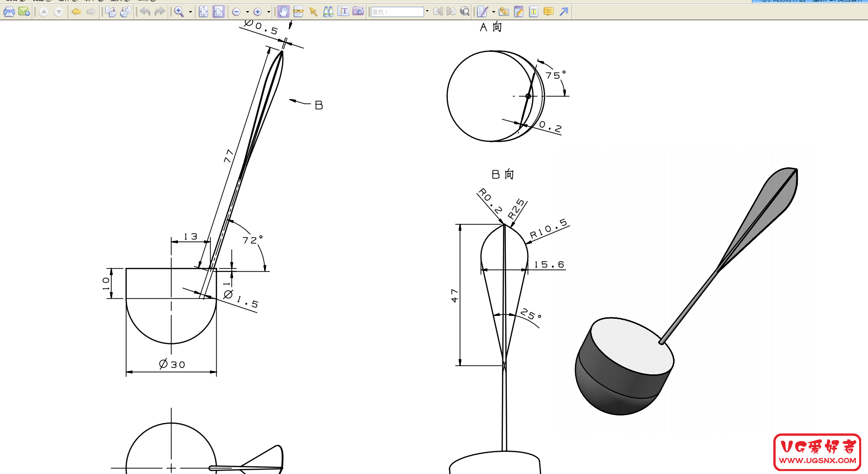Click the first document navigation icon
Screen dimensions: 868x474
pyautogui.click(x=111, y=12)
